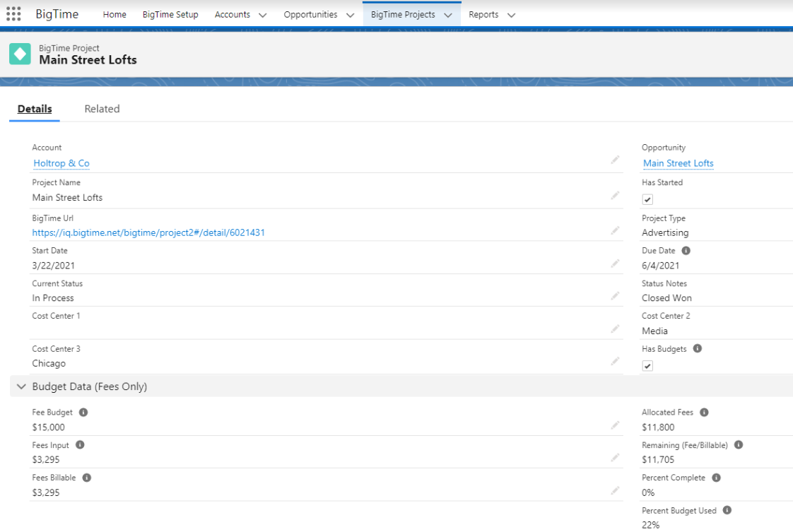This screenshot has height=532, width=793.
Task: Click the BigTime app name label
Action: tap(57, 14)
